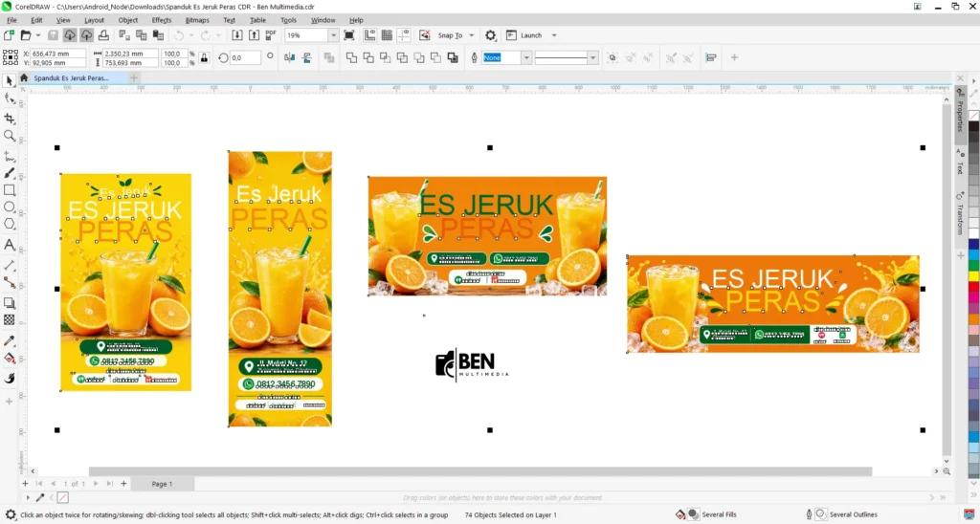Open Options with the gear icon

[491, 35]
